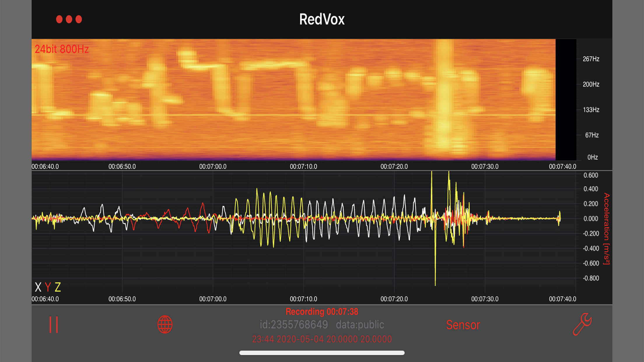Open the three red dots menu

(x=69, y=19)
